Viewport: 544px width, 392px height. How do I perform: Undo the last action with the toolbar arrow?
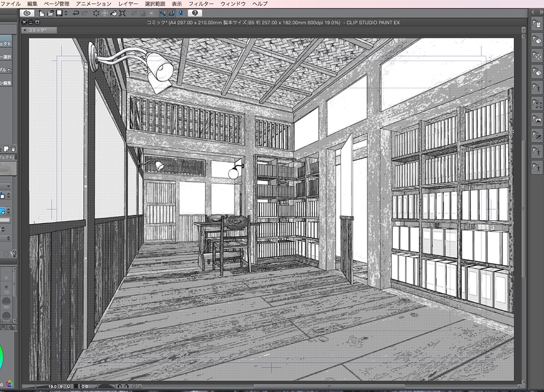coord(77,12)
